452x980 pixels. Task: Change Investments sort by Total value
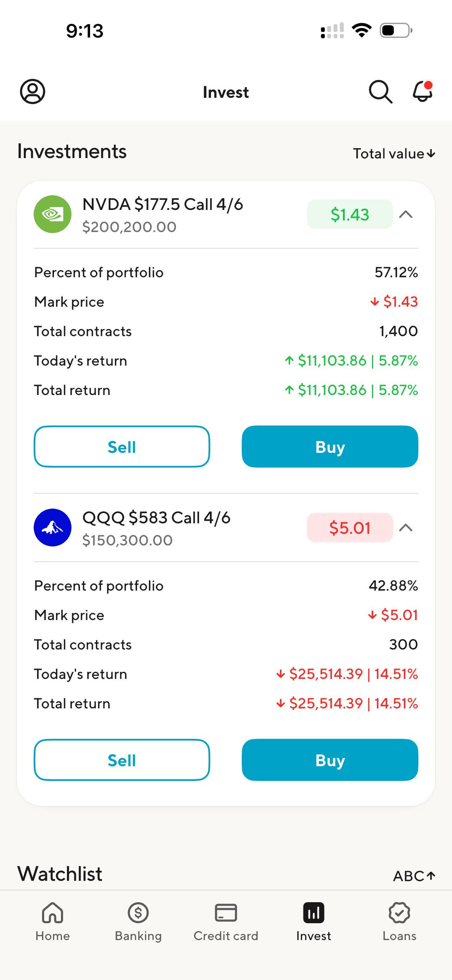click(394, 154)
